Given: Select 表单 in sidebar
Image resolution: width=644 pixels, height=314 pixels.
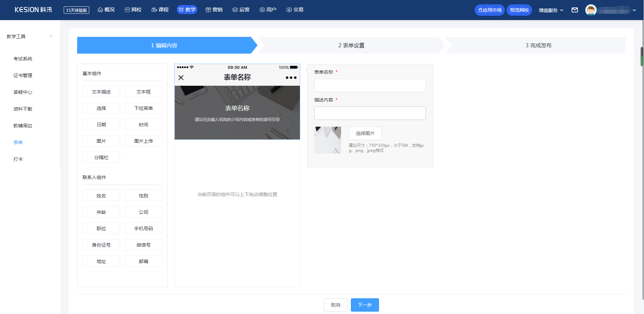Looking at the screenshot, I should tap(18, 142).
